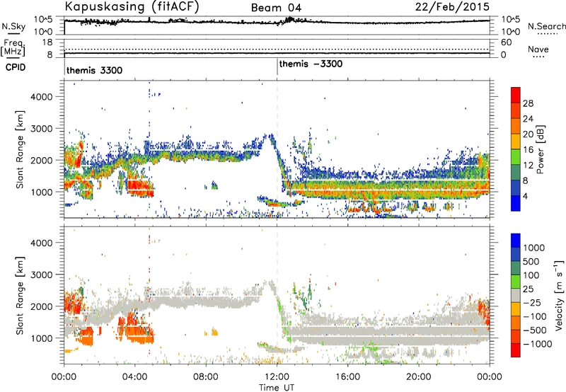
Task: Click the date "22/Feb/2015"
Action: click(x=452, y=6)
